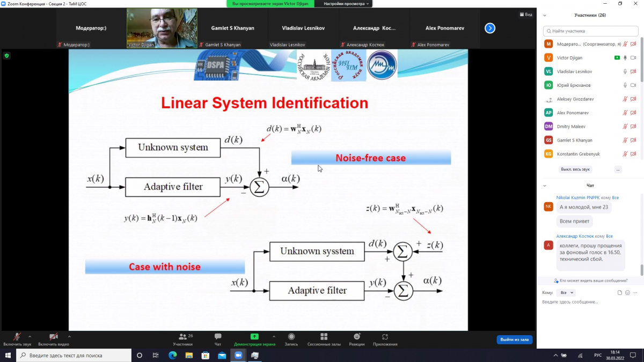Click Александр Костюк name in chat
The height and width of the screenshot is (362, 644).
(575, 236)
